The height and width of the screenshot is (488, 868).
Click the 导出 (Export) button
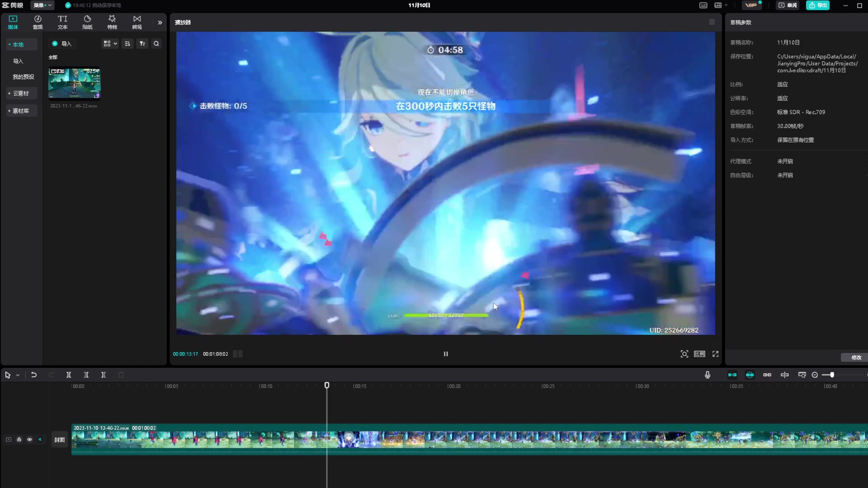pos(818,5)
